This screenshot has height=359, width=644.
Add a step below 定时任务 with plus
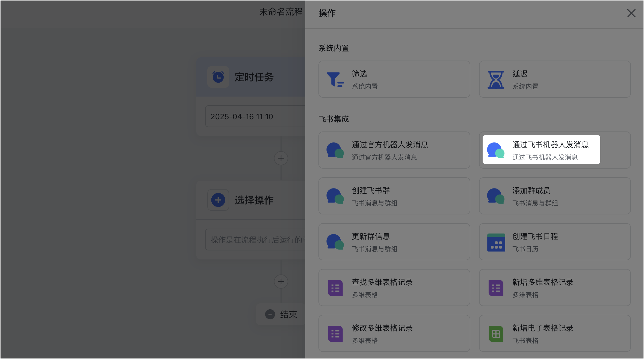[x=281, y=158]
